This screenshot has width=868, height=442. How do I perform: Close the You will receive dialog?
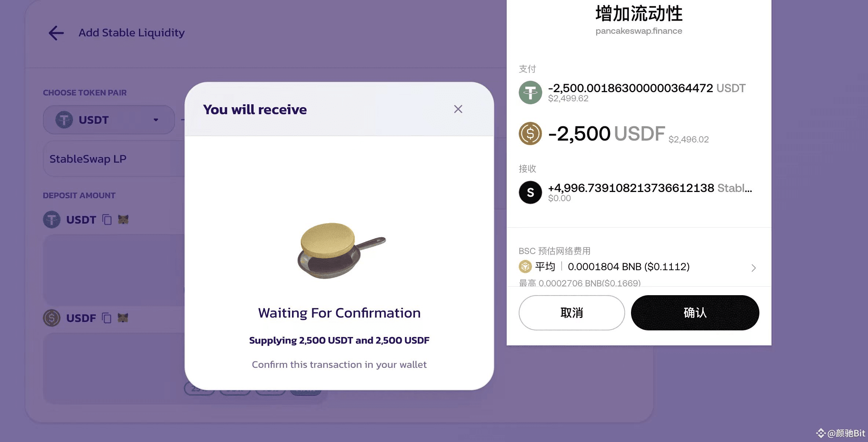click(x=458, y=109)
